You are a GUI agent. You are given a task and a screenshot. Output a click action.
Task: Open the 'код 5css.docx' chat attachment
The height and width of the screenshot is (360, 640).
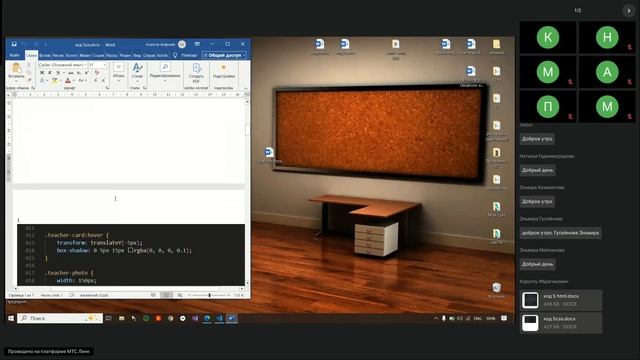[x=561, y=322]
